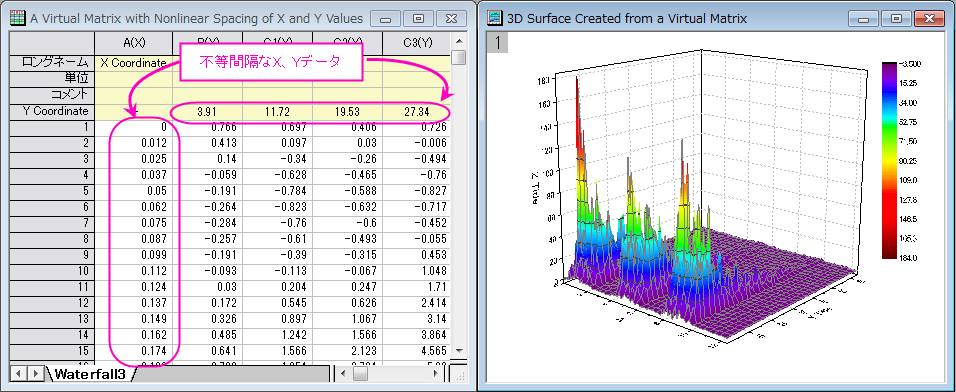Click the worksheet vertical scrollbar up arrow
This screenshot has width=956, height=392.
pos(459,40)
